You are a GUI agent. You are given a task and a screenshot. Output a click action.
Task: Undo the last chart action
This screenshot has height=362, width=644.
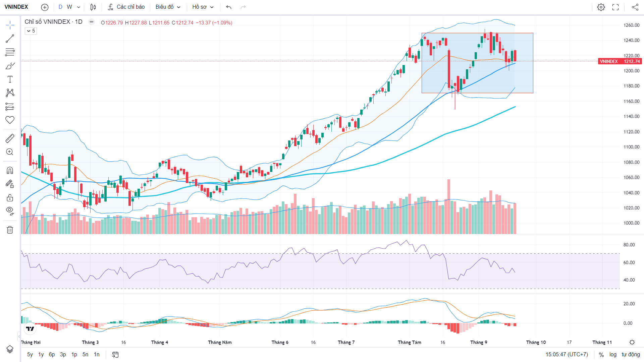[229, 7]
